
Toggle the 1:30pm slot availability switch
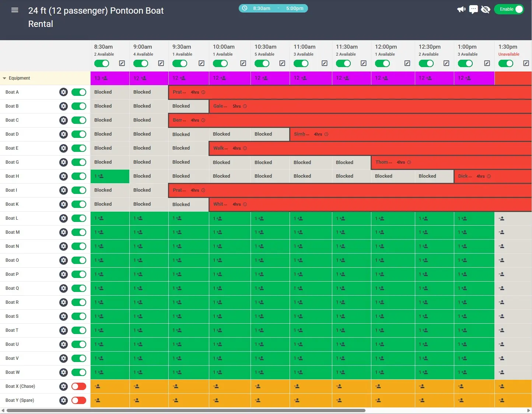(506, 63)
